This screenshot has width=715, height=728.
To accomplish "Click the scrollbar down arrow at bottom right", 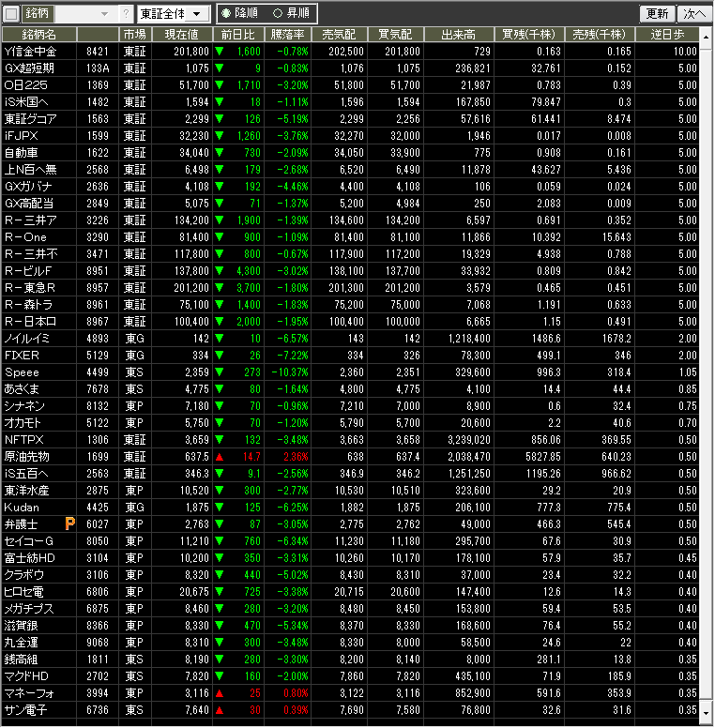I will [707, 715].
